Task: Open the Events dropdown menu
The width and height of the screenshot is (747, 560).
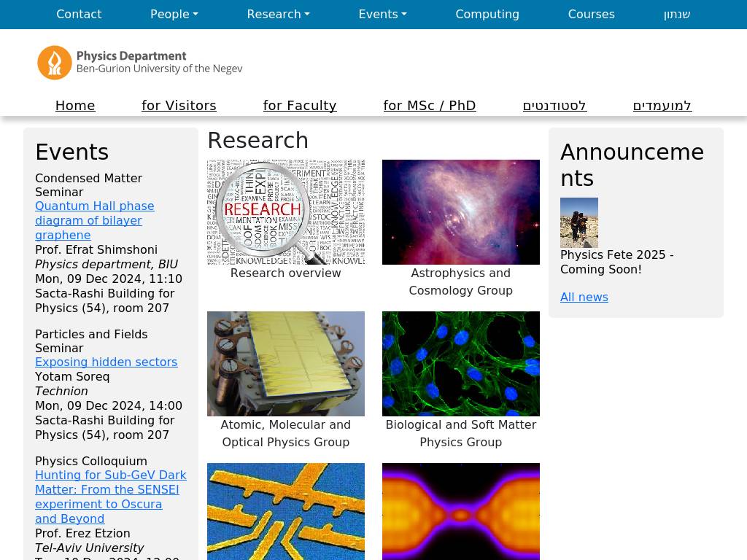Action: [x=382, y=15]
